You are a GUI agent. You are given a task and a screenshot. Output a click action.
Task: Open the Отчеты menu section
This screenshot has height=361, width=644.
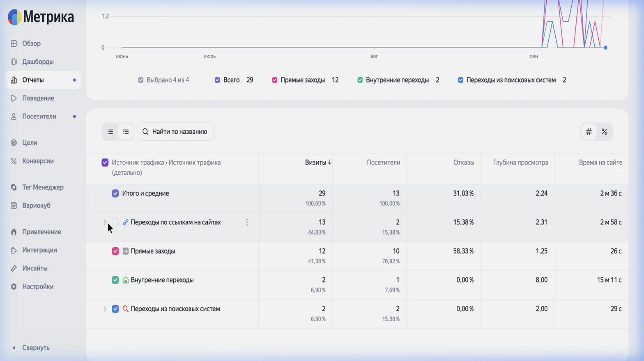click(x=43, y=80)
